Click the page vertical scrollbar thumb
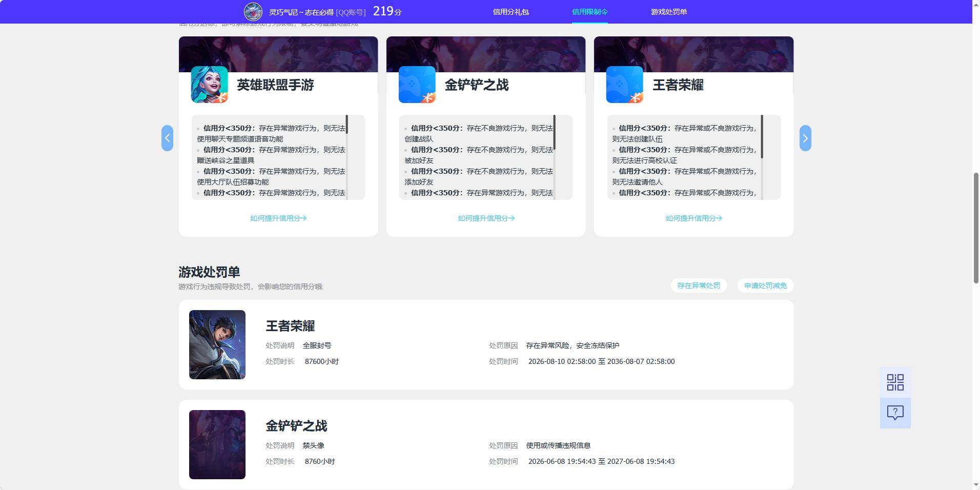This screenshot has height=490, width=980. pos(976,228)
